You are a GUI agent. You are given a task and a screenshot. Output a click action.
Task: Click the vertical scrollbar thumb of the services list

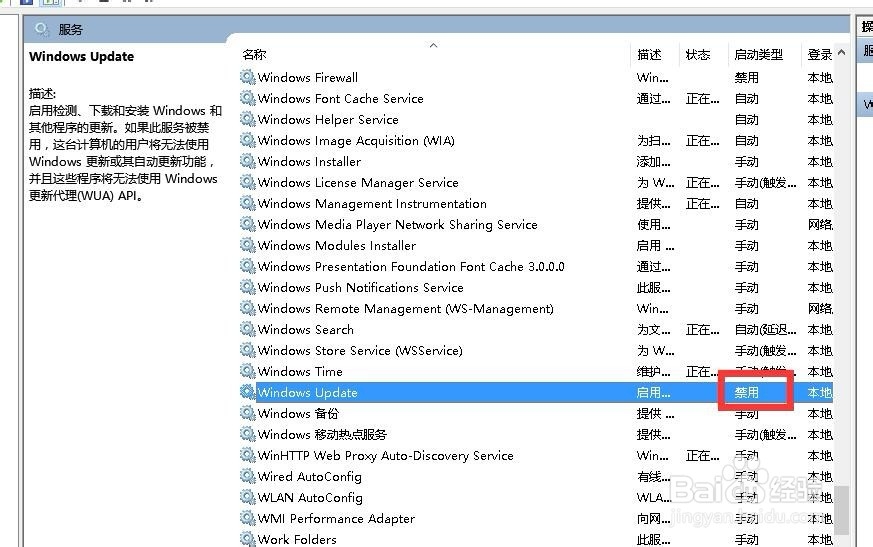(x=841, y=510)
